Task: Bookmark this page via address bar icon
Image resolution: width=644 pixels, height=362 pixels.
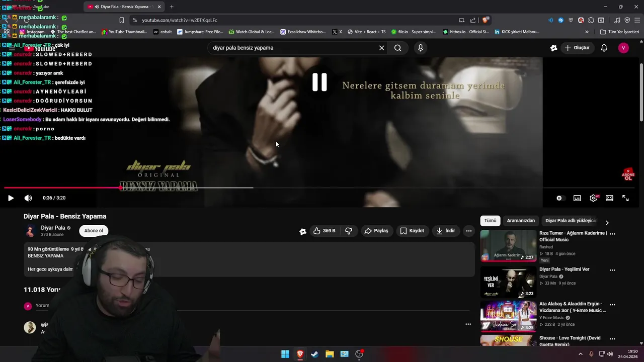Action: [121, 20]
